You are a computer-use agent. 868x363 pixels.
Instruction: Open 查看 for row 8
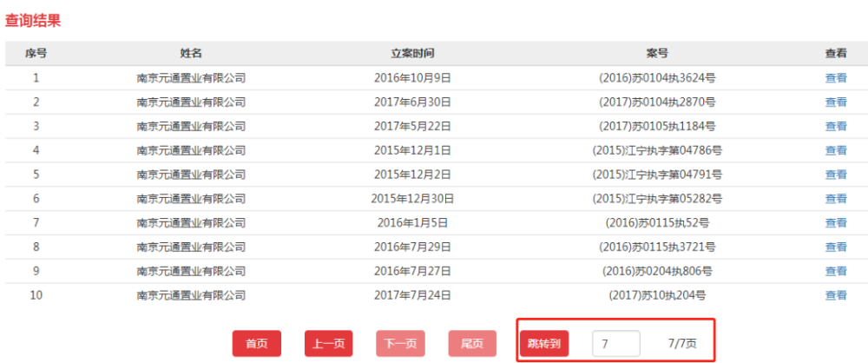coord(835,247)
